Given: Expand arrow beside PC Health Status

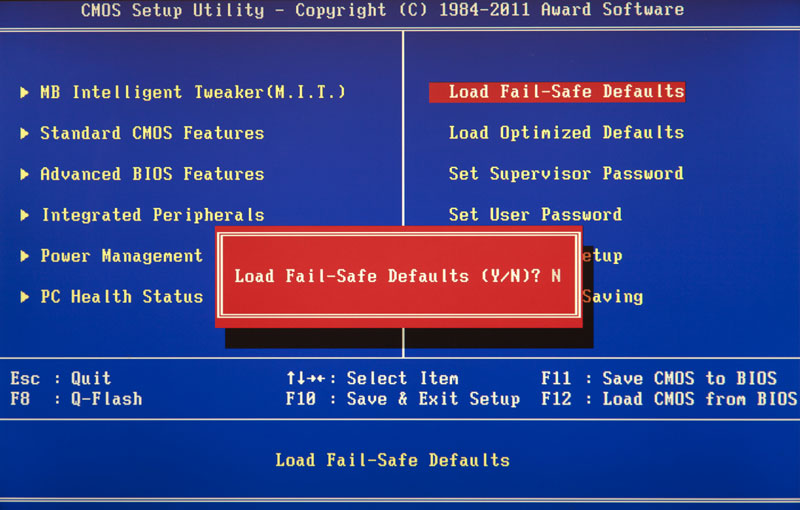Looking at the screenshot, I should [x=24, y=296].
